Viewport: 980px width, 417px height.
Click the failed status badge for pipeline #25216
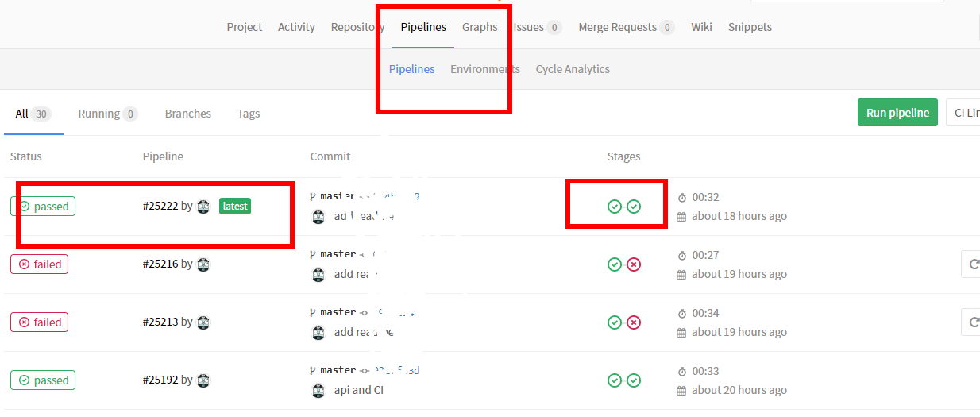(x=39, y=264)
